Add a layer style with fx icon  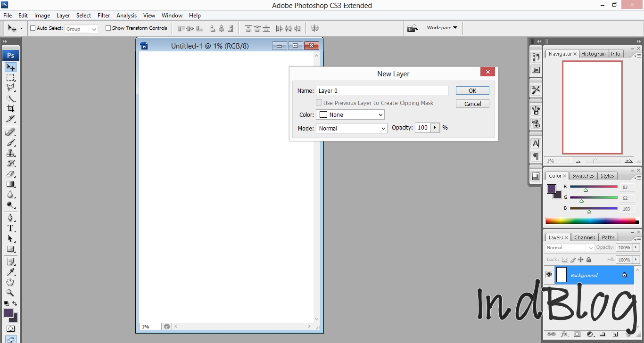coord(564,335)
